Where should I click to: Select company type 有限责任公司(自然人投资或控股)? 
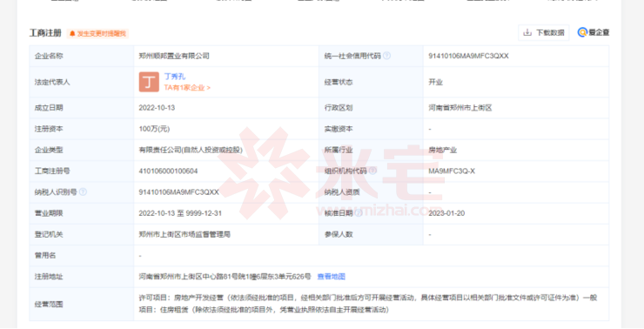191,150
